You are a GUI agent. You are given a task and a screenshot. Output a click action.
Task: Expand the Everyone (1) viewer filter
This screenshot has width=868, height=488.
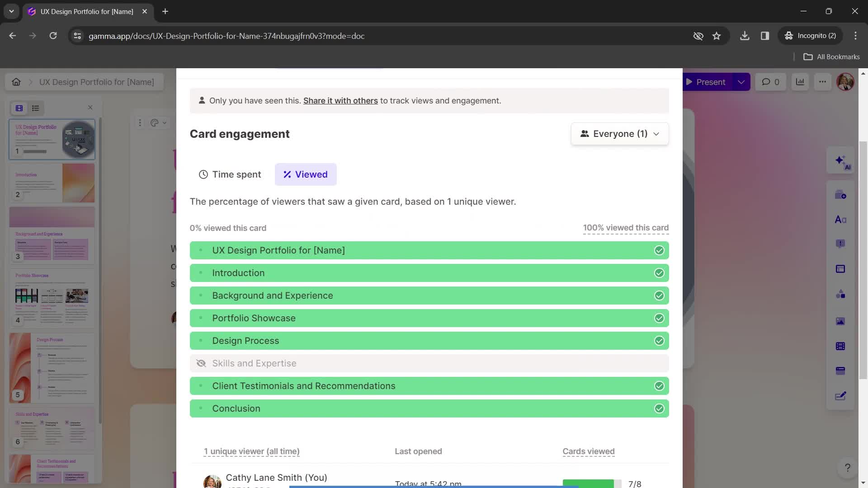[x=619, y=134]
